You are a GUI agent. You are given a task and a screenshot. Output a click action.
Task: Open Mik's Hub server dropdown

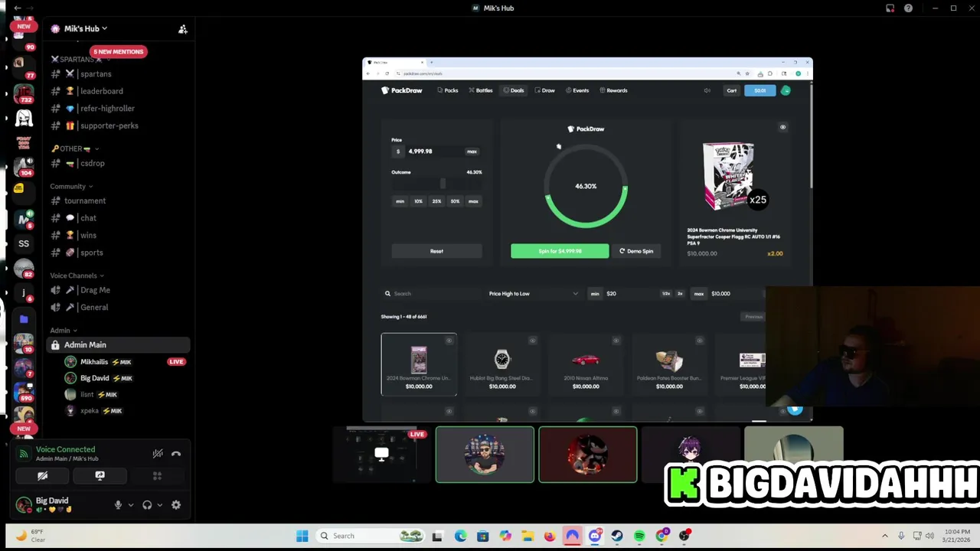pos(84,28)
